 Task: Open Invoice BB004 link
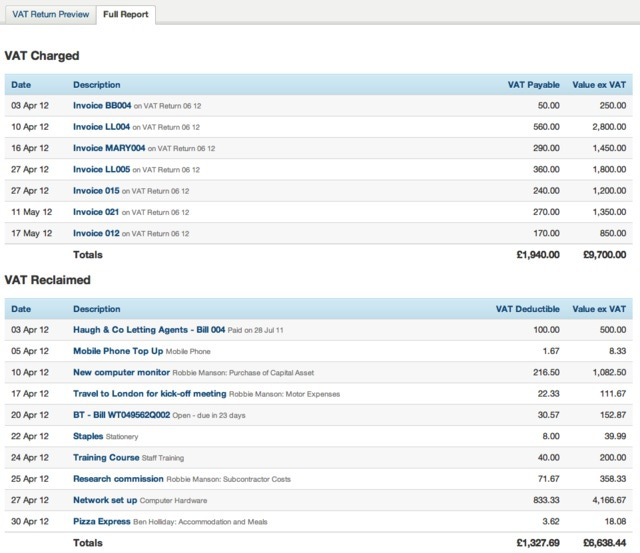coord(102,105)
